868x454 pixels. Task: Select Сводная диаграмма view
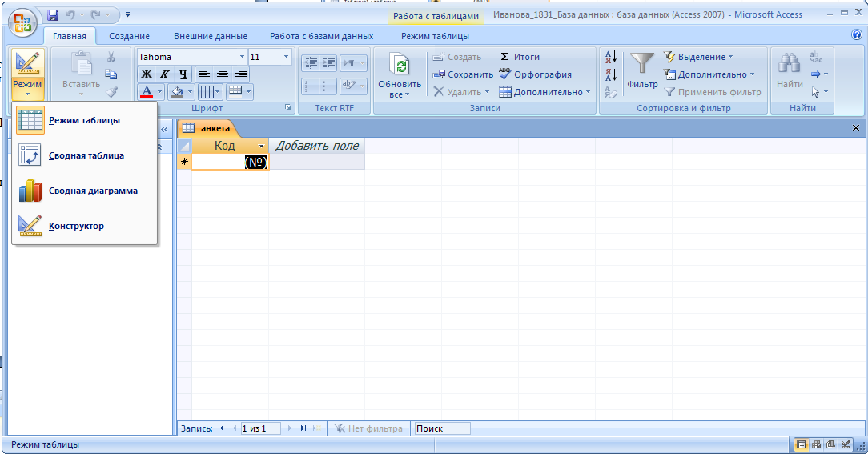pyautogui.click(x=85, y=191)
